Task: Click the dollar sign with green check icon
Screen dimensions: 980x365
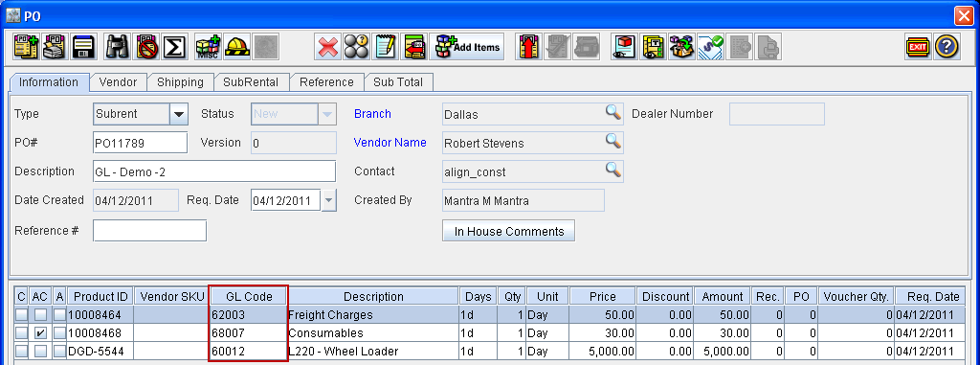Action: tap(710, 47)
